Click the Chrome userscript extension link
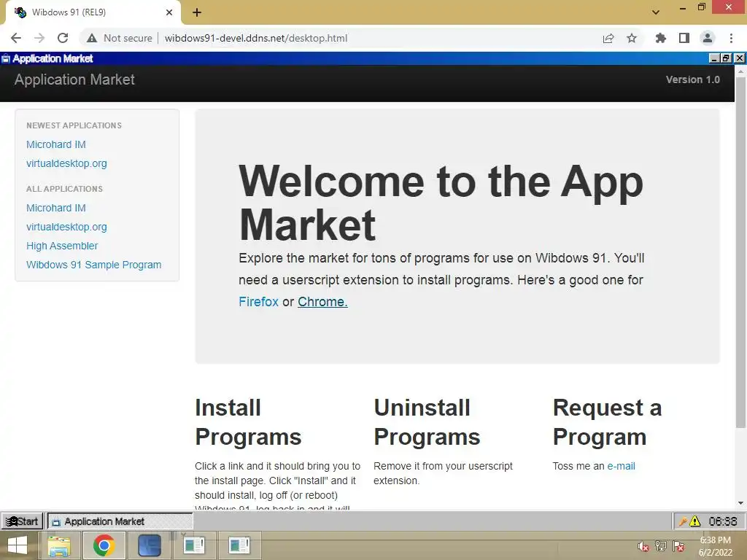747x560 pixels. click(x=322, y=302)
